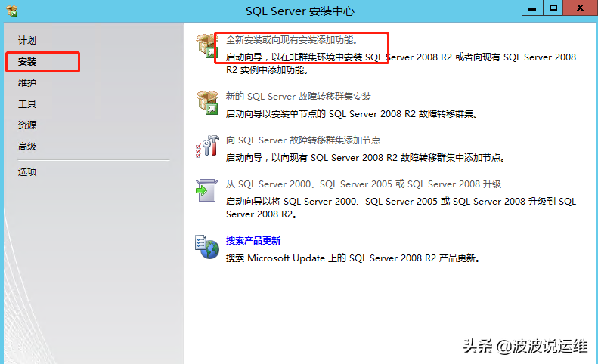Open the 工具 section

(x=27, y=104)
